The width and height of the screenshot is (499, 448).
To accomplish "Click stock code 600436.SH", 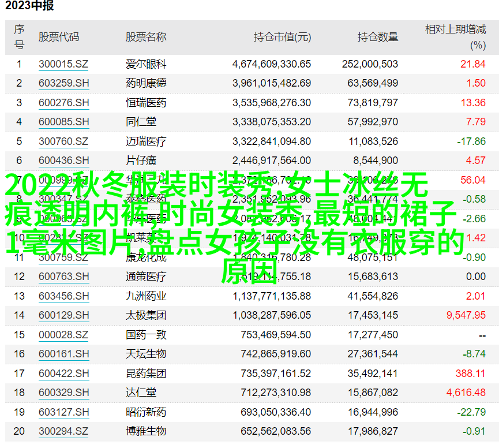I will (x=64, y=160).
